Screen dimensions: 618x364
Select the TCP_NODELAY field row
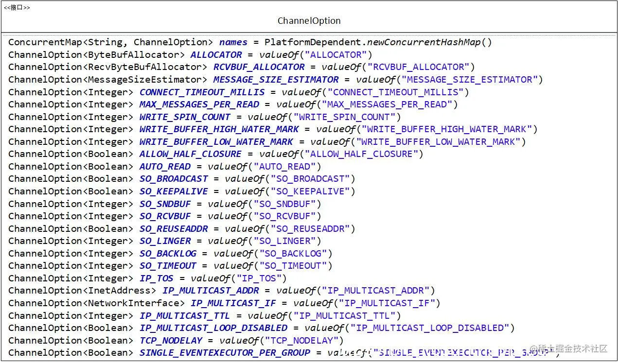pyautogui.click(x=176, y=340)
